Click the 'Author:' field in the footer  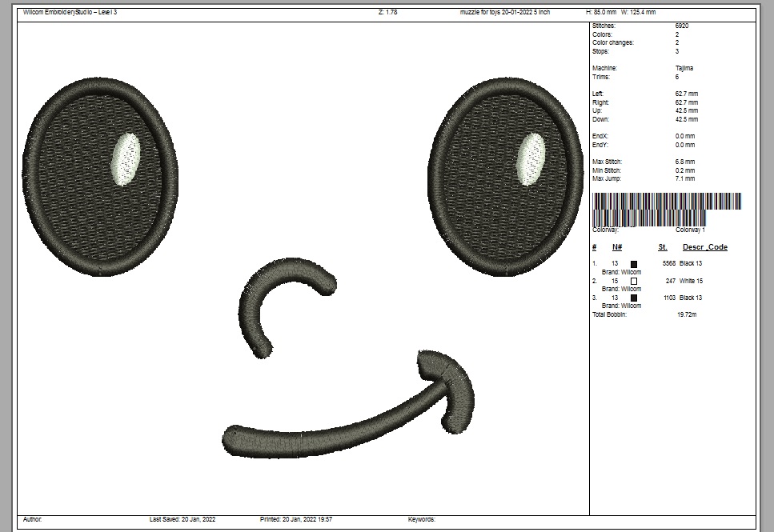click(x=33, y=520)
